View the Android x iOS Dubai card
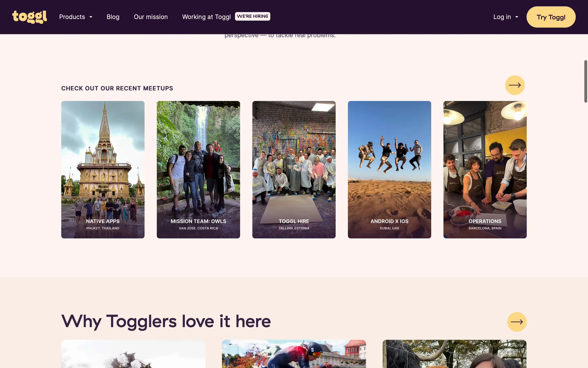The image size is (588, 368). 390,169
